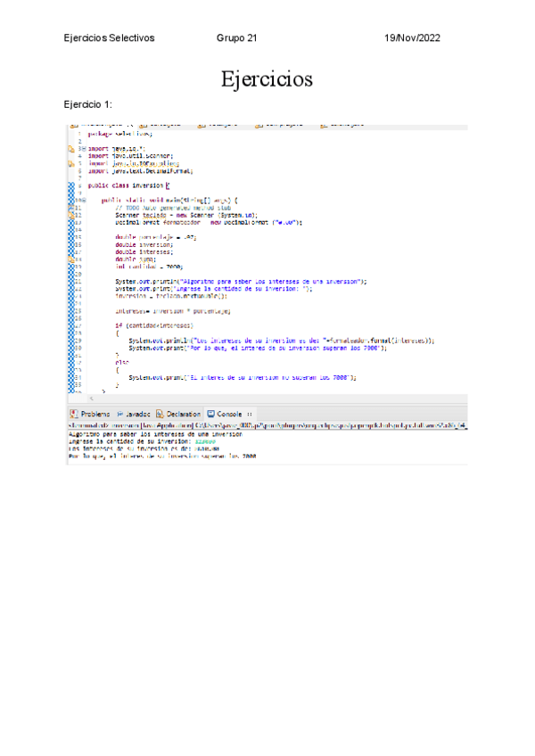
Task: Open the Declaration tab
Action: 183,414
